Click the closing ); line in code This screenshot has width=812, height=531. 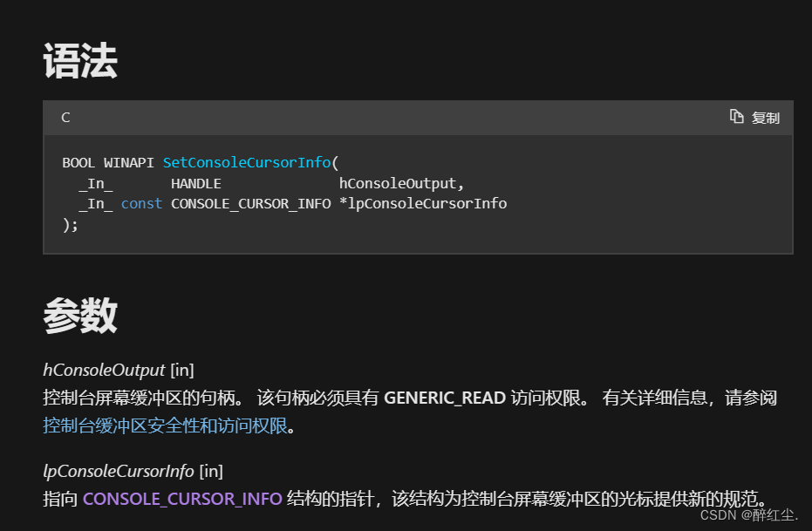pyautogui.click(x=70, y=225)
